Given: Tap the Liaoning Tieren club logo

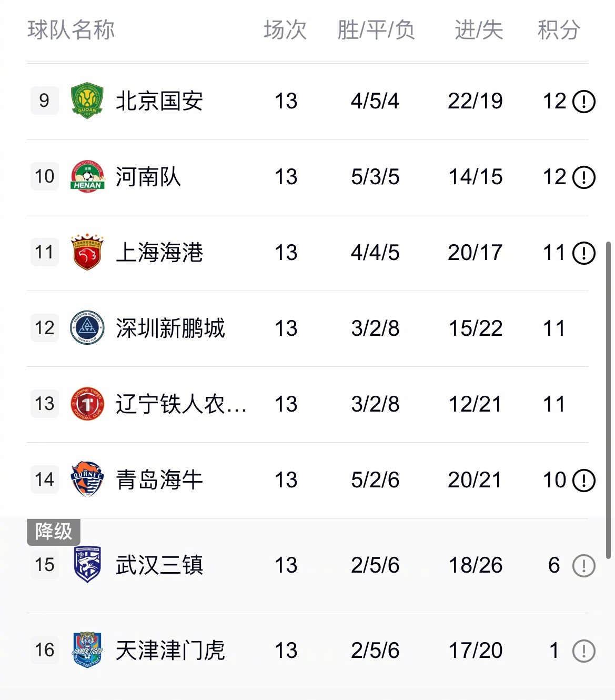Looking at the screenshot, I should pyautogui.click(x=87, y=404).
